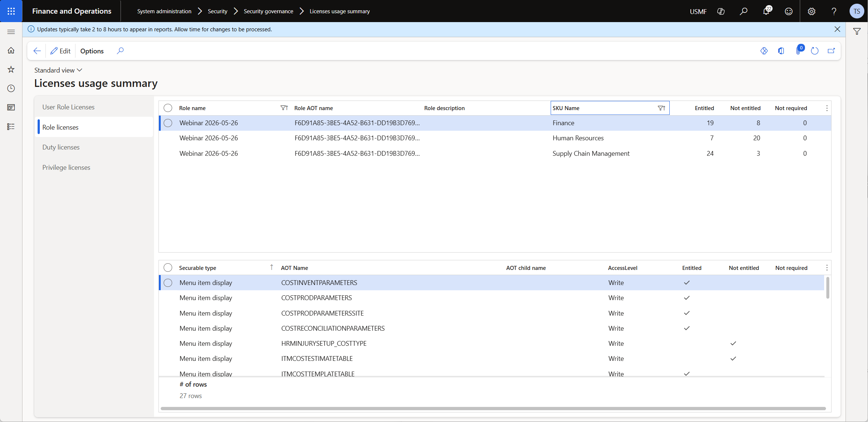This screenshot has width=868, height=422.
Task: Open Help question mark icon
Action: coord(834,11)
